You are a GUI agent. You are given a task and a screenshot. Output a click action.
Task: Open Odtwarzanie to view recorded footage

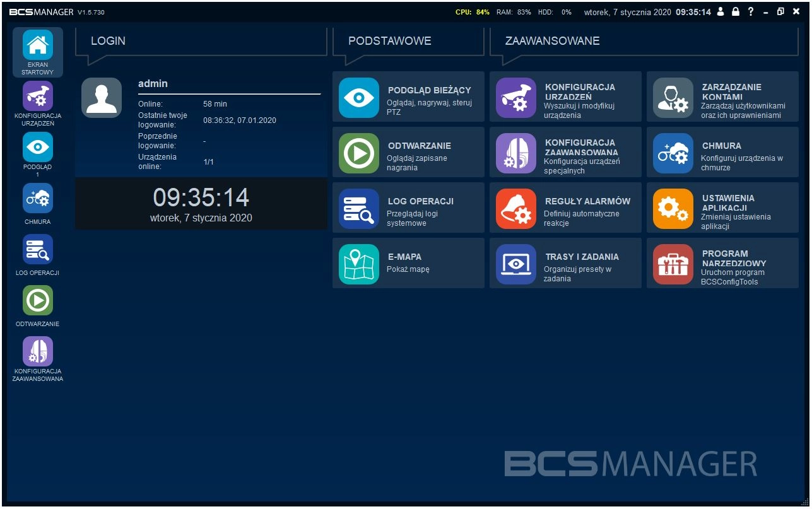(x=408, y=152)
